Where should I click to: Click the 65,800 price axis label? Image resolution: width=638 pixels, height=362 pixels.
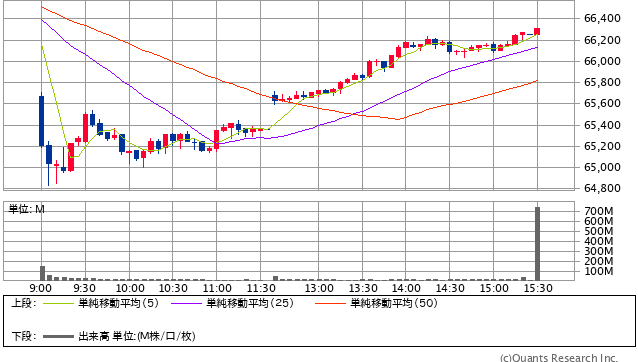602,82
